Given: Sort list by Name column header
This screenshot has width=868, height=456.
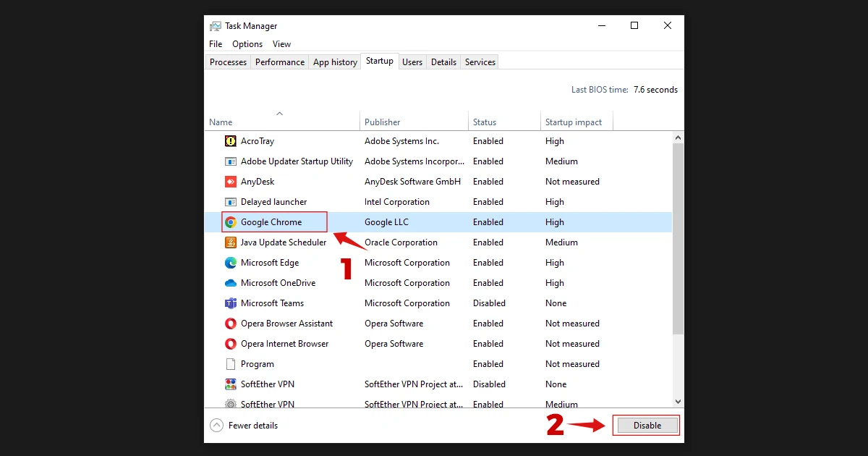Looking at the screenshot, I should 282,120.
